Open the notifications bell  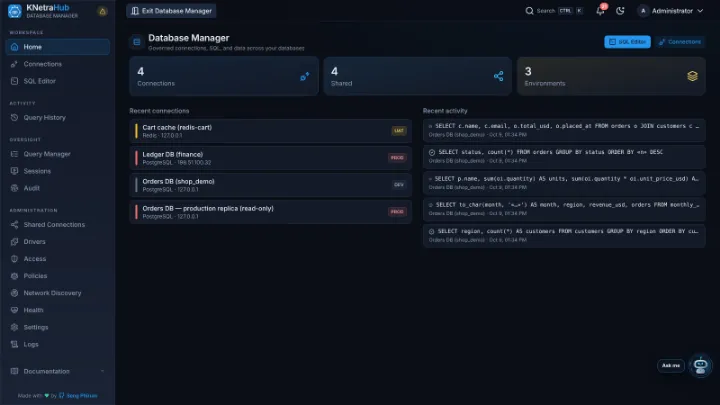coord(600,11)
